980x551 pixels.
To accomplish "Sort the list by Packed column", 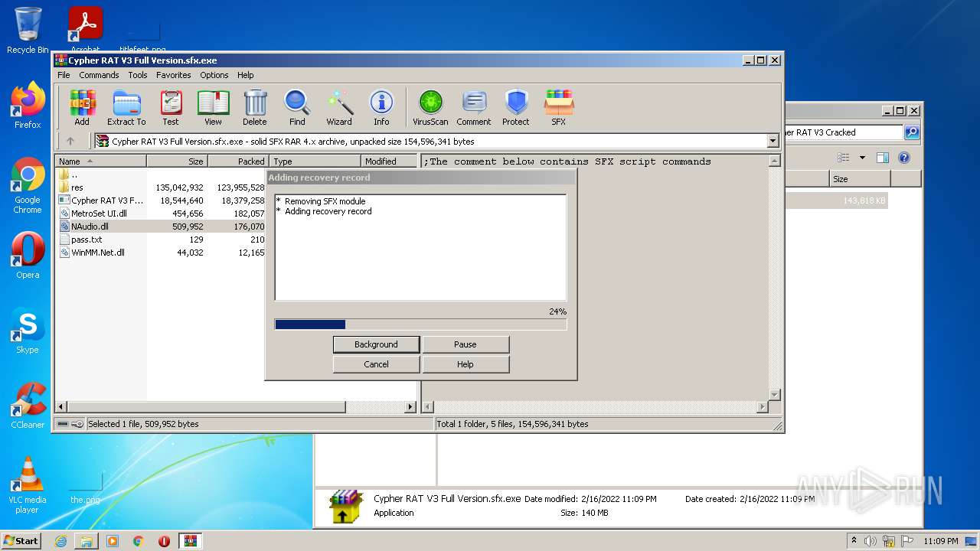I will tap(238, 161).
